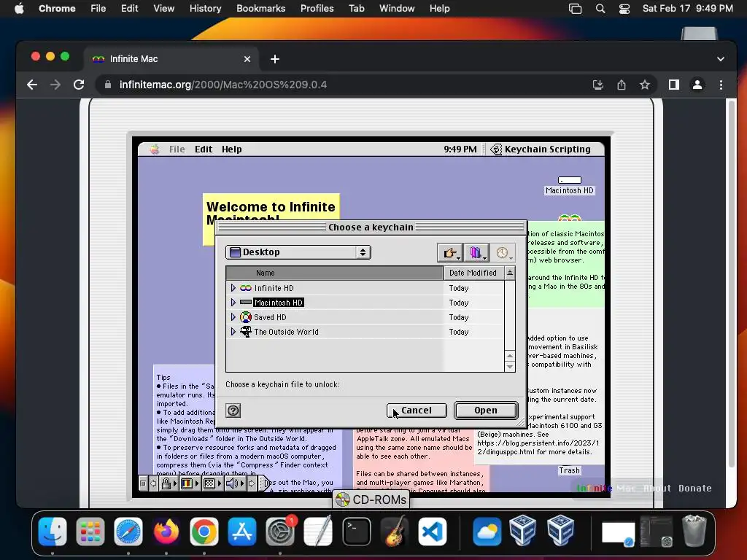Open the Shortcuts pointing-hand menu in the dialog
747x560 pixels.
[449, 252]
